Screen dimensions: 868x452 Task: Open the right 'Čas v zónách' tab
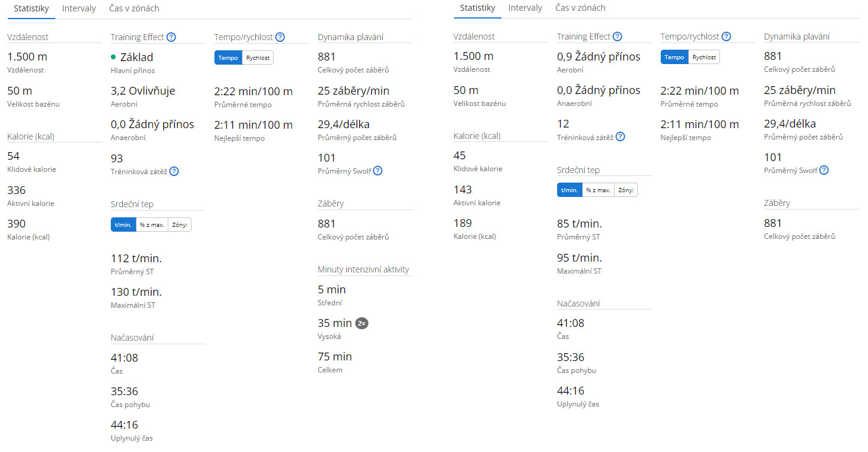pos(580,8)
